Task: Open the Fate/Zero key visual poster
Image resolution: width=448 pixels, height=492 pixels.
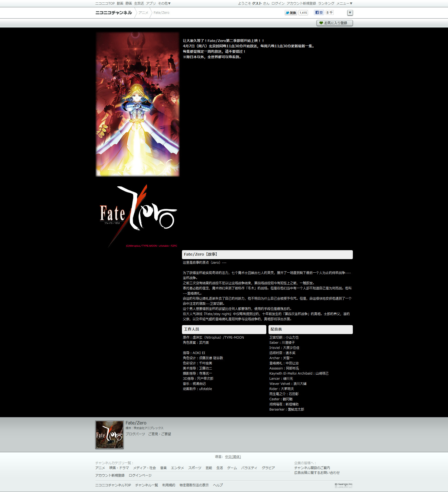Action: tap(138, 104)
